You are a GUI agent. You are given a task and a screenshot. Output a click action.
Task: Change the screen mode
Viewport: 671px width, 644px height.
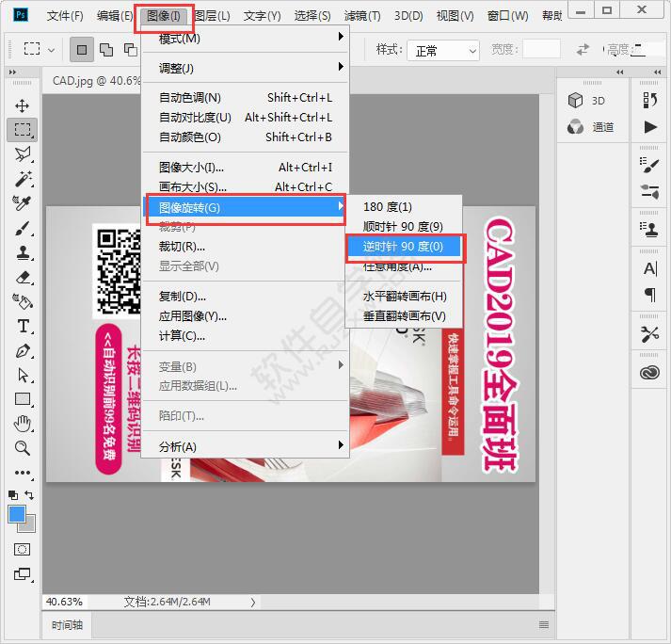click(23, 574)
